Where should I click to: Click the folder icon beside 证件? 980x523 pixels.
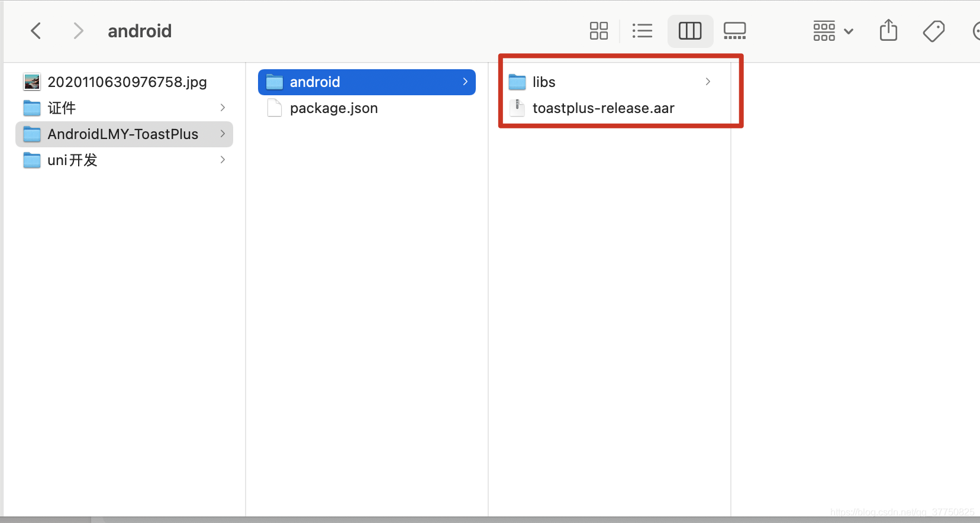[32, 108]
